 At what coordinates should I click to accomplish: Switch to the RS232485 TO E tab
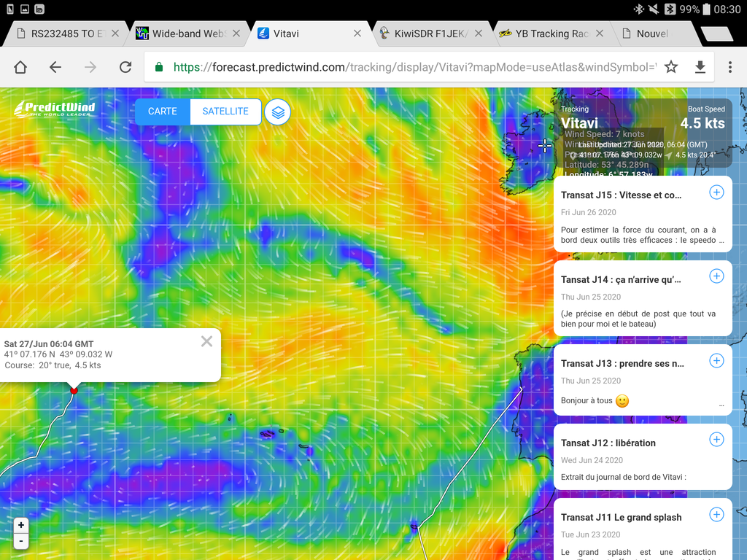[x=67, y=34]
